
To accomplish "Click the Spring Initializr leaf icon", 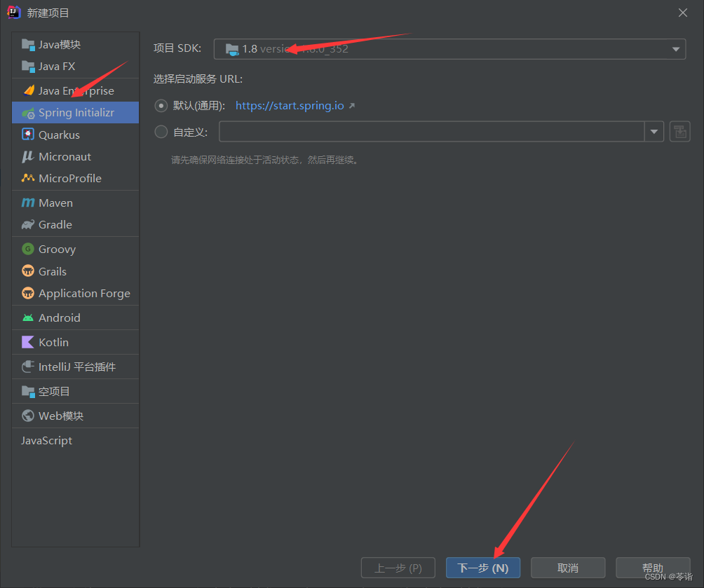I will coord(28,113).
